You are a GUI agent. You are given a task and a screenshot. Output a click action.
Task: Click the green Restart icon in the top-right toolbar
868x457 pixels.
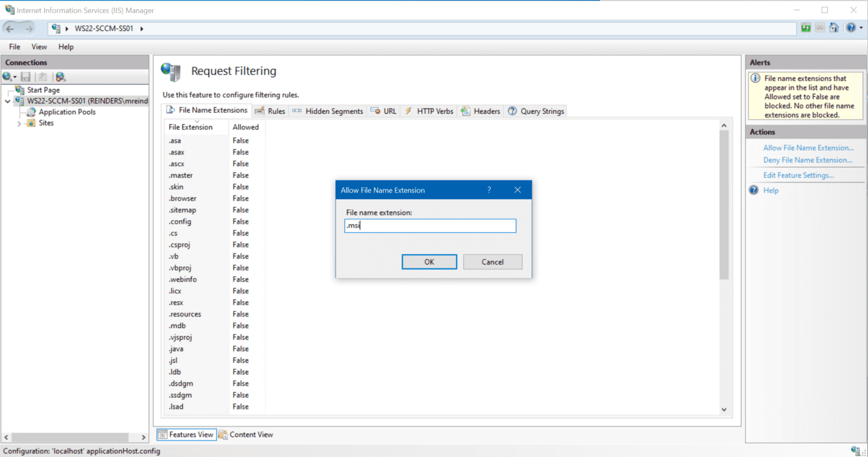click(x=805, y=27)
